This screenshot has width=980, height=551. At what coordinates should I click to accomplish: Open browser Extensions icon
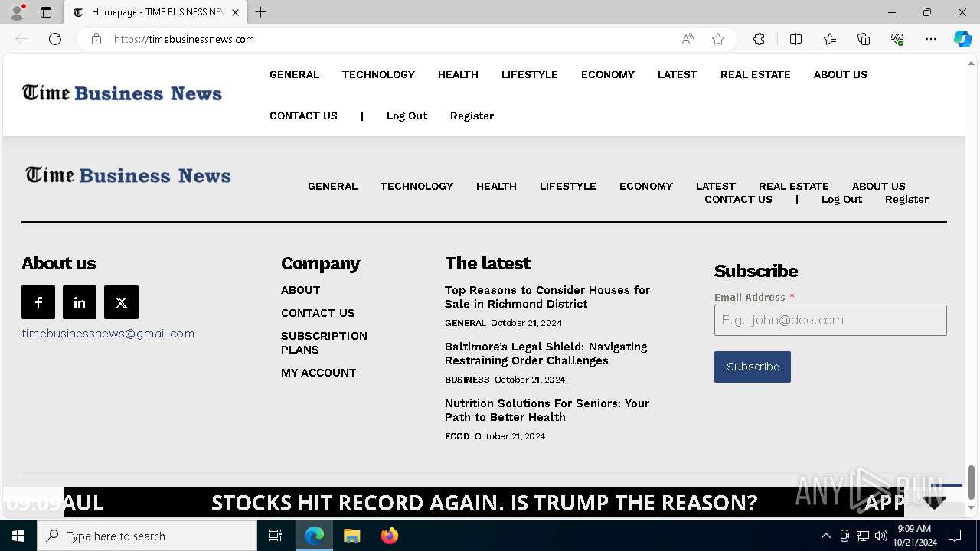759,39
